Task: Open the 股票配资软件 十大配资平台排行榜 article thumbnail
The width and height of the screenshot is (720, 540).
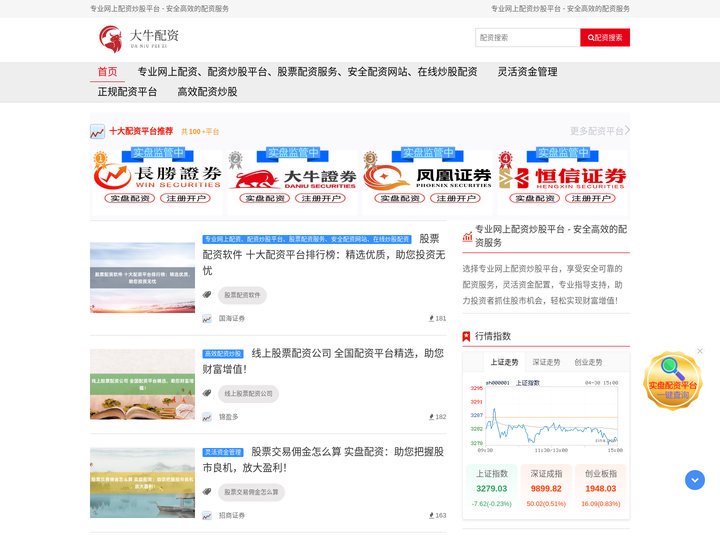Action: point(142,277)
